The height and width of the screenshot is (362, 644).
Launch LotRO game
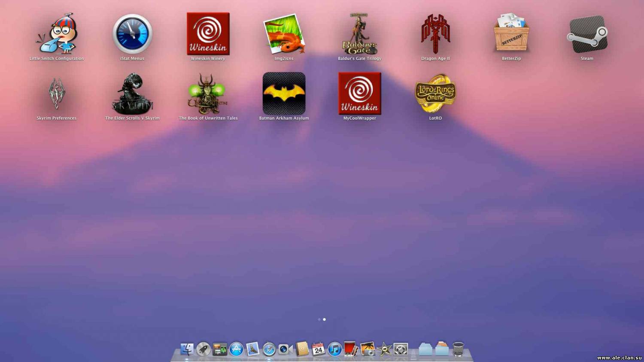point(435,94)
